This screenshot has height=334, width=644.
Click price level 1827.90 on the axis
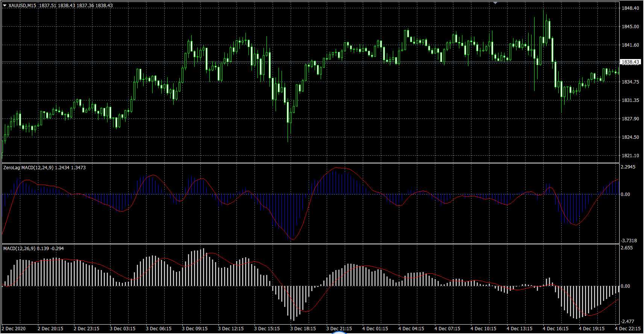(630, 119)
